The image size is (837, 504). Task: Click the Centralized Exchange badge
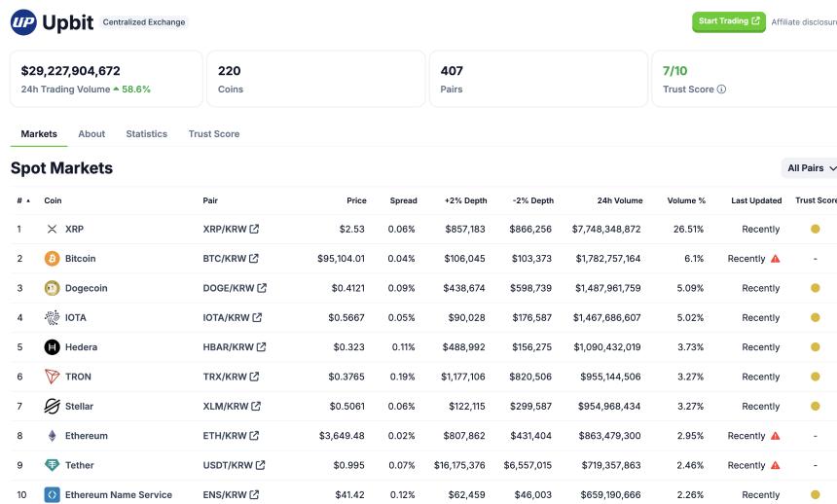[144, 22]
